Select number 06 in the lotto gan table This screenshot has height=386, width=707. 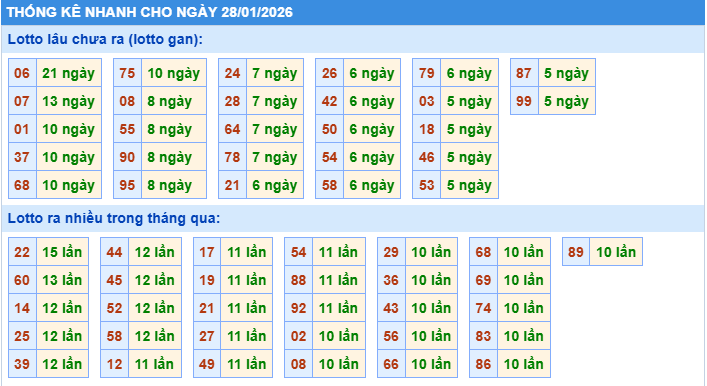point(22,73)
